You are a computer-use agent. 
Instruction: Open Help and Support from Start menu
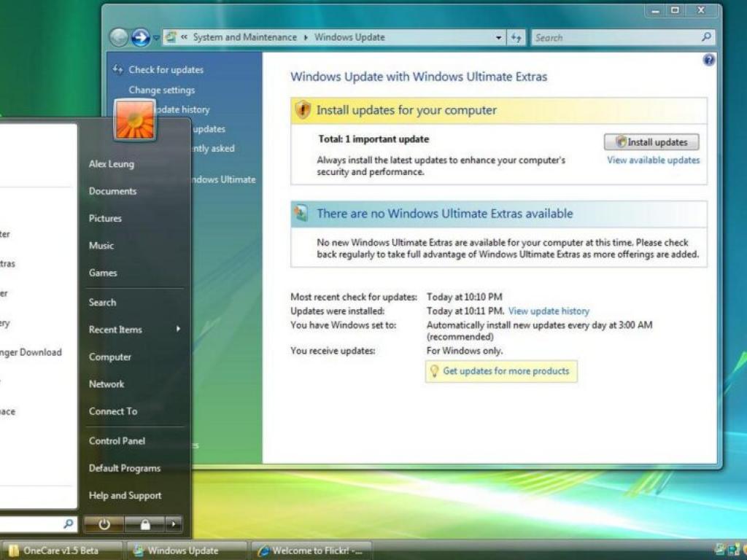coord(125,495)
